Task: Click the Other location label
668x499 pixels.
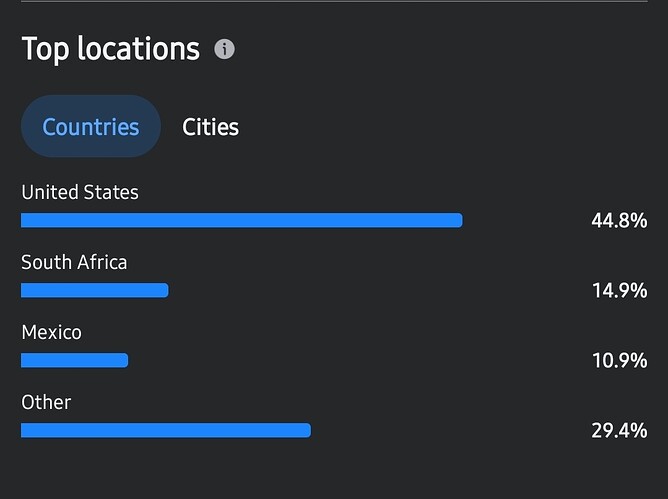Action: 46,402
